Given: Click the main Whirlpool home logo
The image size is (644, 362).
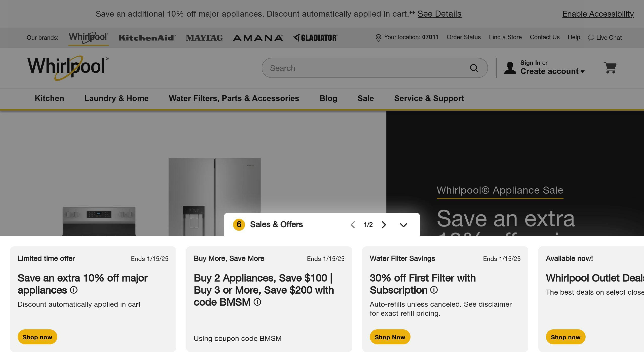Looking at the screenshot, I should click(68, 68).
